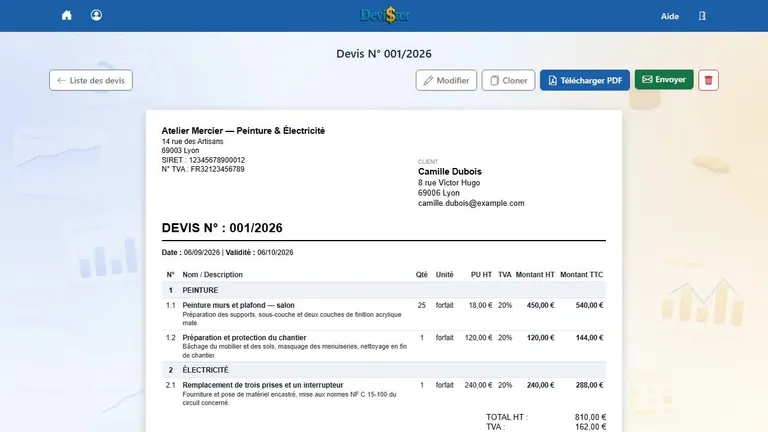Click the quantity 25 in row 1.1
The height and width of the screenshot is (432, 768).
pyautogui.click(x=422, y=305)
